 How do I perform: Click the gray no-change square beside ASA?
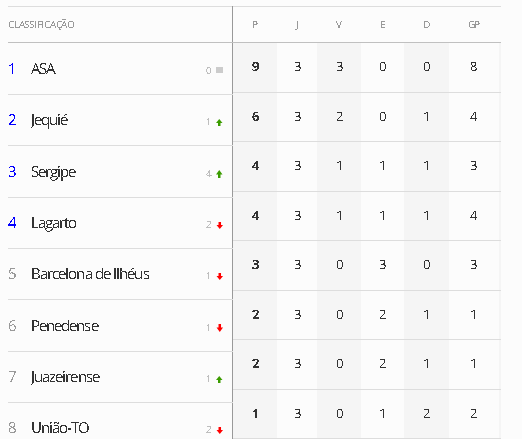219,70
